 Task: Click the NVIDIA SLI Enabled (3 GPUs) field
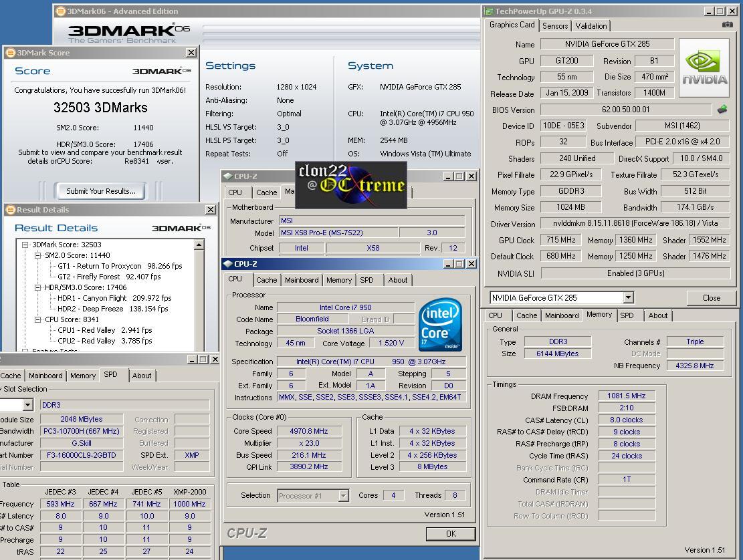(635, 273)
